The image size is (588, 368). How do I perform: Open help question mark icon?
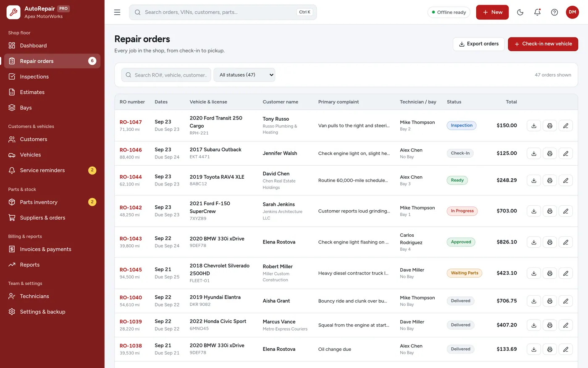pyautogui.click(x=554, y=12)
